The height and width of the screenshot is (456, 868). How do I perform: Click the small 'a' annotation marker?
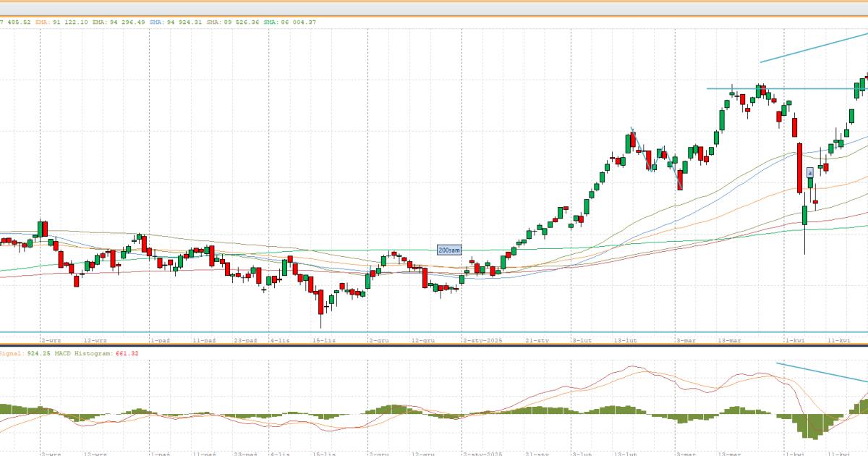(810, 173)
